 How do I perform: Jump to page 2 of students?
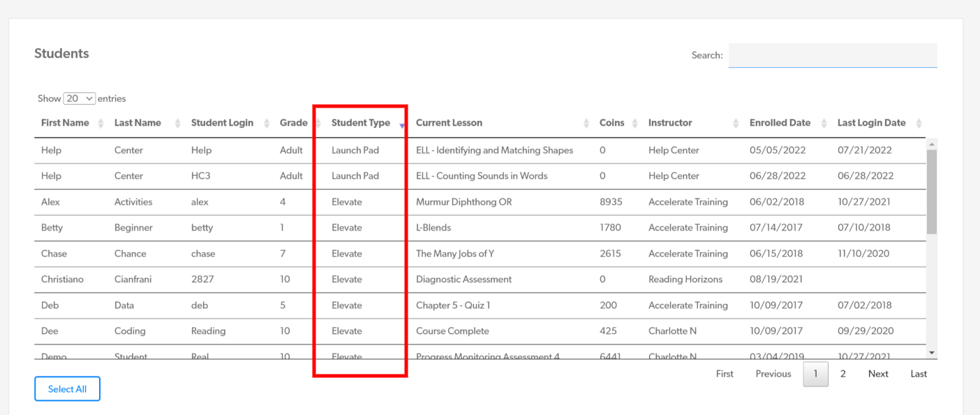point(843,374)
